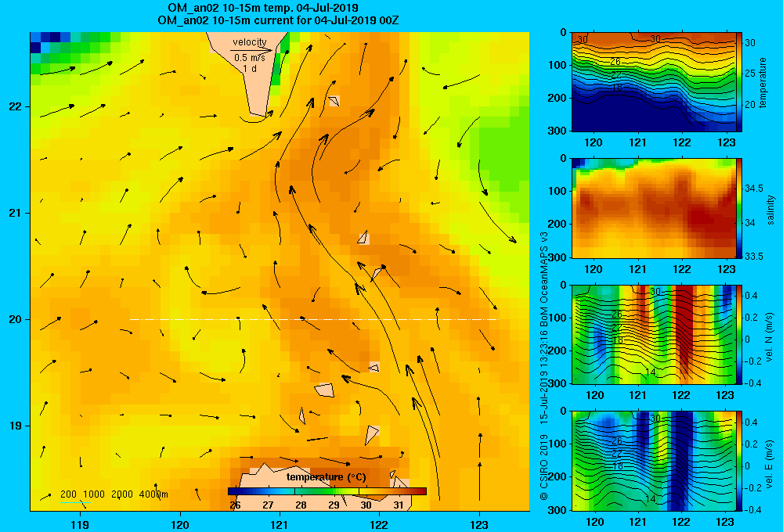Image resolution: width=783 pixels, height=532 pixels.
Task: Click the vertical color bar of the temperature section
Action: [x=739, y=82]
